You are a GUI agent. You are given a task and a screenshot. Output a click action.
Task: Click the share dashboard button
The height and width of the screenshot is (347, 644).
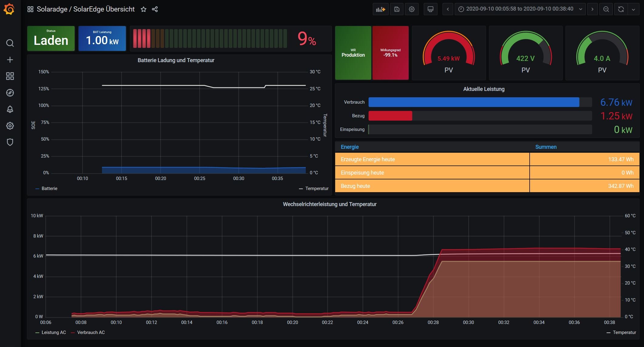tap(155, 9)
